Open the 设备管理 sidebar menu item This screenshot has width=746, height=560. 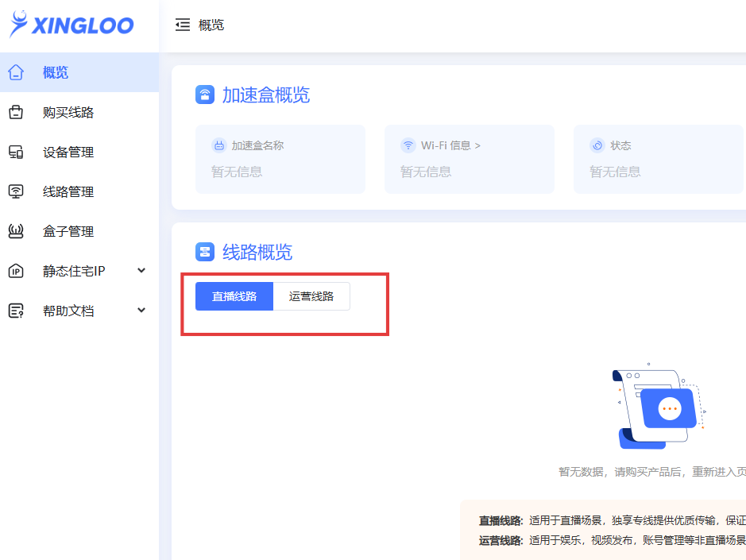click(79, 152)
